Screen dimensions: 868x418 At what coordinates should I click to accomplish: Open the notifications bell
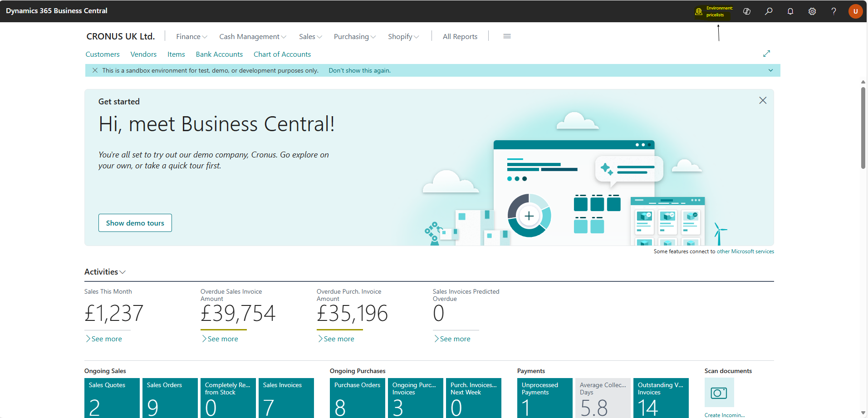coord(790,11)
